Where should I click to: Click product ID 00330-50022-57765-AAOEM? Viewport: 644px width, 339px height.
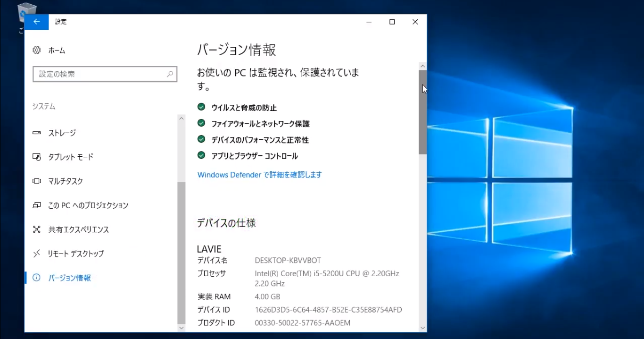pos(302,323)
